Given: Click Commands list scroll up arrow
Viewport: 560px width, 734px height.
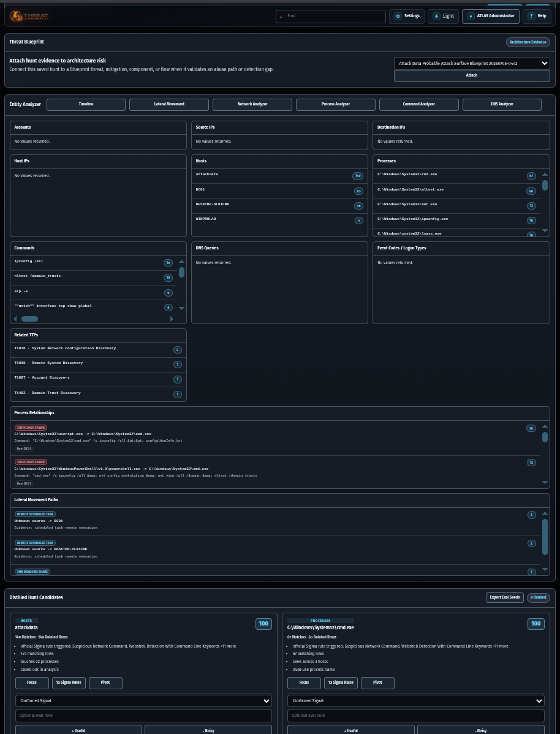Looking at the screenshot, I should 182,261.
